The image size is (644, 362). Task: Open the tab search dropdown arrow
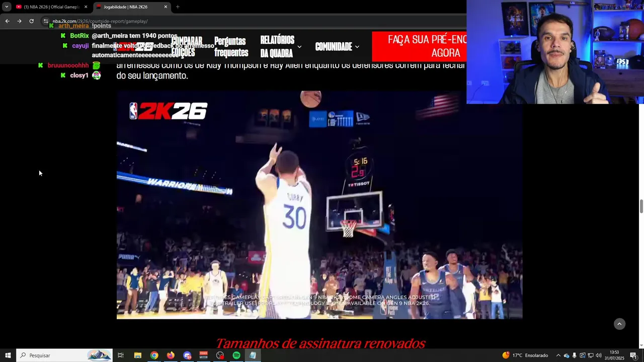(x=7, y=7)
